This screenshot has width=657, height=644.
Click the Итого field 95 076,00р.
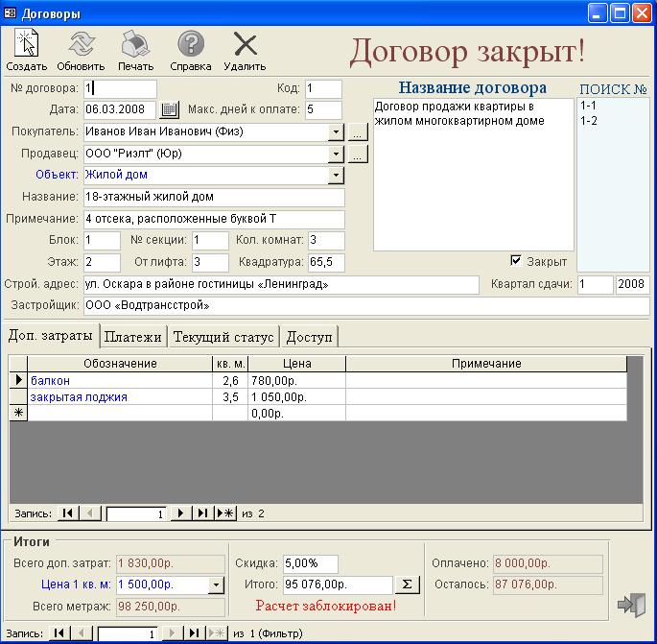pos(338,584)
